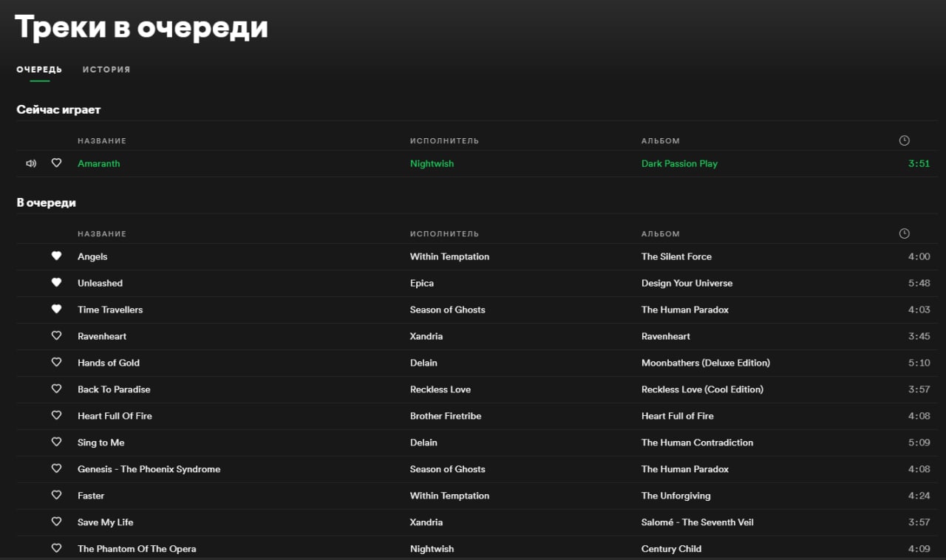Open the album Dark Passion Play
Screen dimensions: 946x560
679,164
